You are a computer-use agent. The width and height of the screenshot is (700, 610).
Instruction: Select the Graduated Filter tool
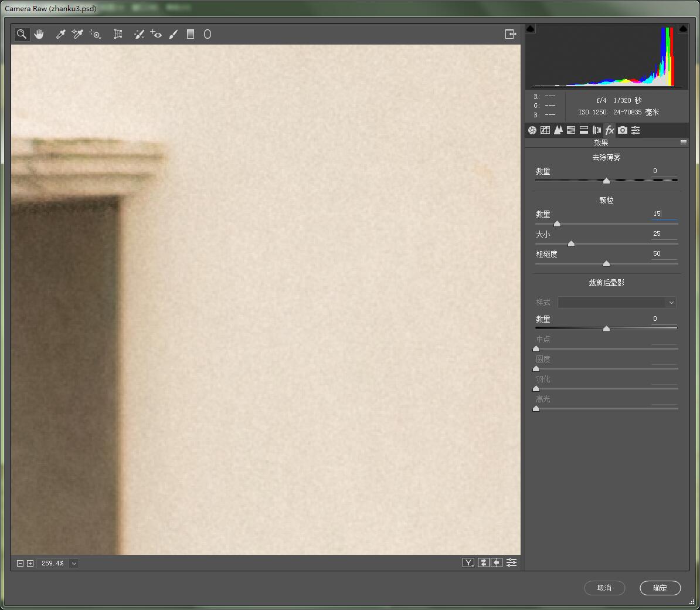click(191, 34)
